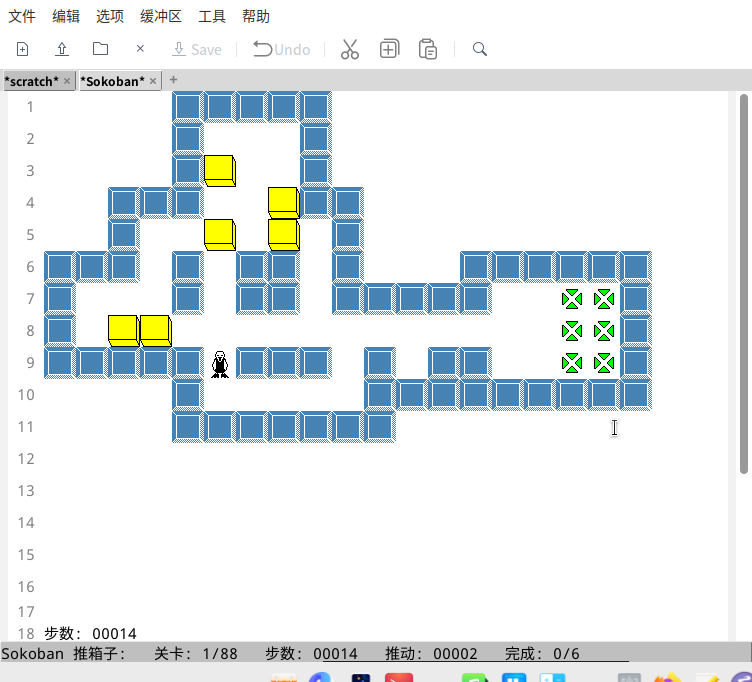
Task: Click line number 15 in the margin
Action: [x=26, y=555]
